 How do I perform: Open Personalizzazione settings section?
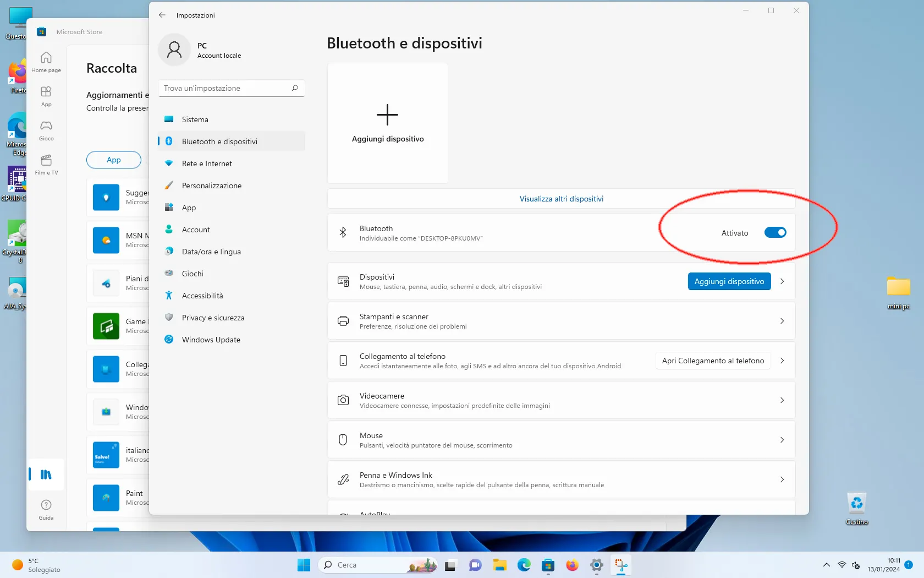click(x=211, y=186)
